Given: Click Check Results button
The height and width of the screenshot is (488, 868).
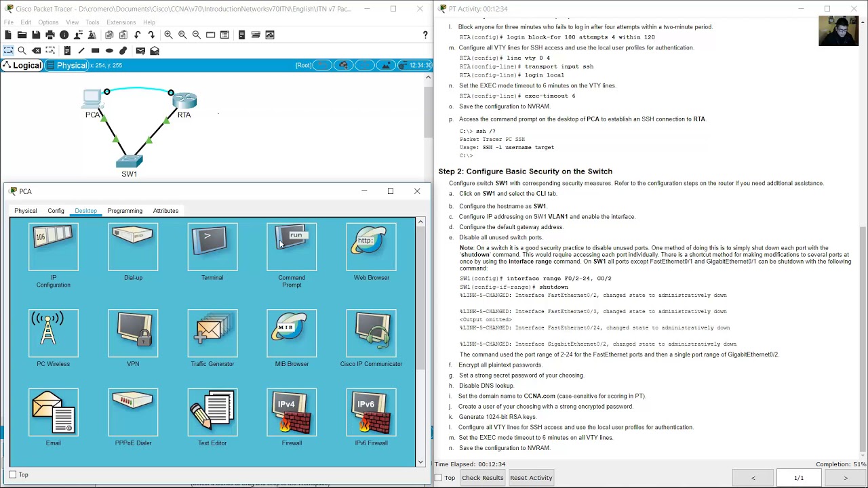Looking at the screenshot, I should (x=482, y=478).
